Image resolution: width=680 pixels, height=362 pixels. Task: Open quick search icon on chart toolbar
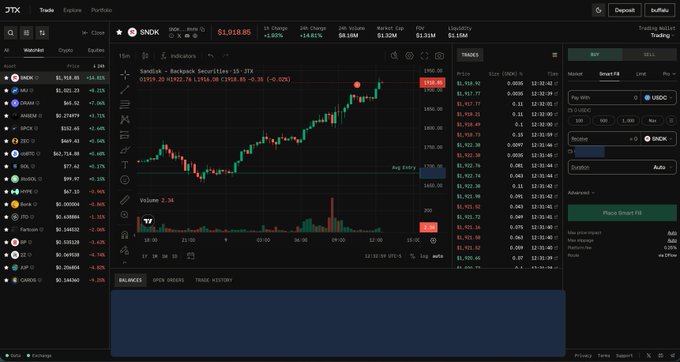coord(394,55)
